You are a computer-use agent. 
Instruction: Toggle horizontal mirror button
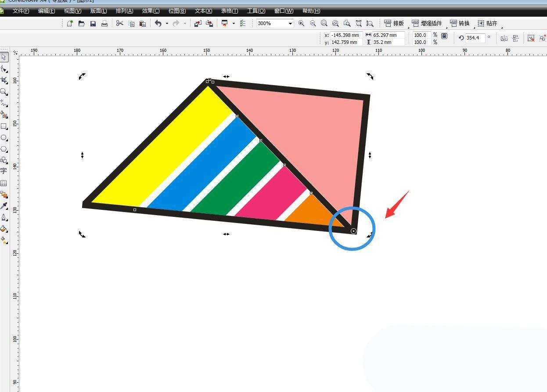pyautogui.click(x=504, y=38)
